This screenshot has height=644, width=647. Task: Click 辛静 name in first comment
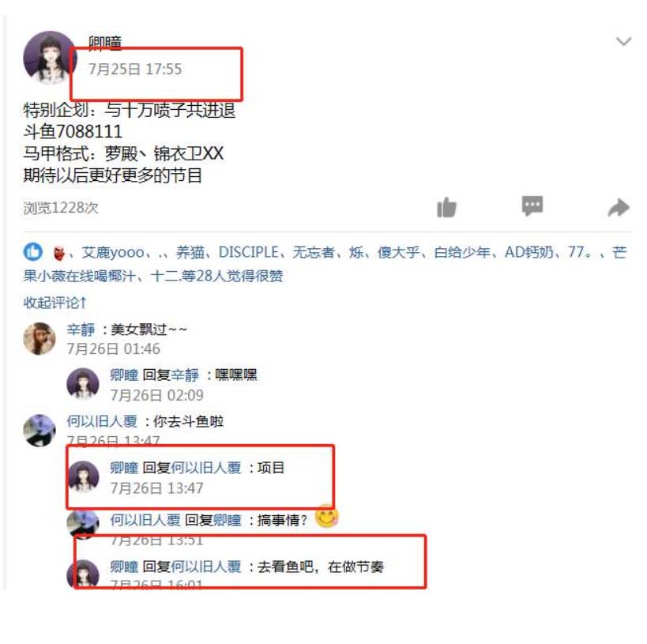(x=81, y=330)
